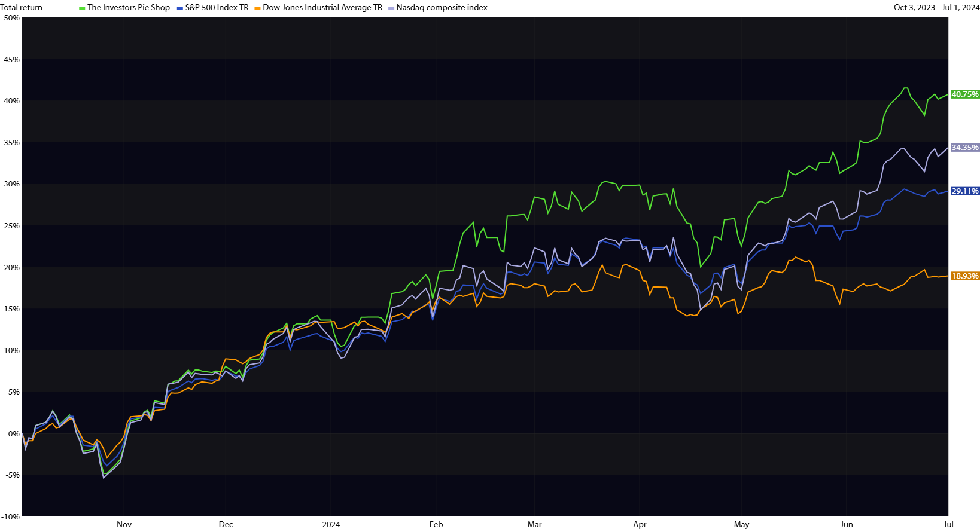Click the 'Jun' x-axis label
The image size is (980, 532).
(847, 525)
